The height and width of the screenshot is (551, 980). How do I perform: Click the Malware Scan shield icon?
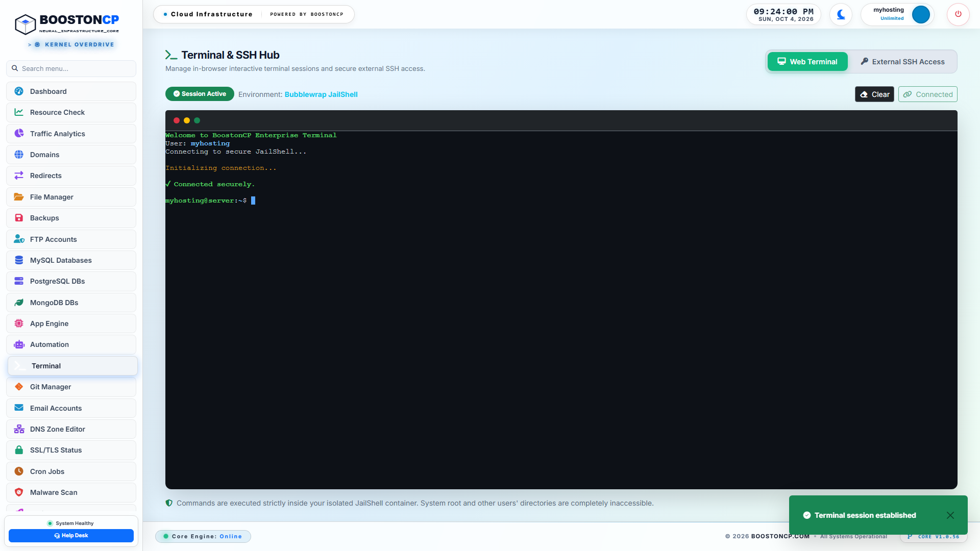coord(19,492)
